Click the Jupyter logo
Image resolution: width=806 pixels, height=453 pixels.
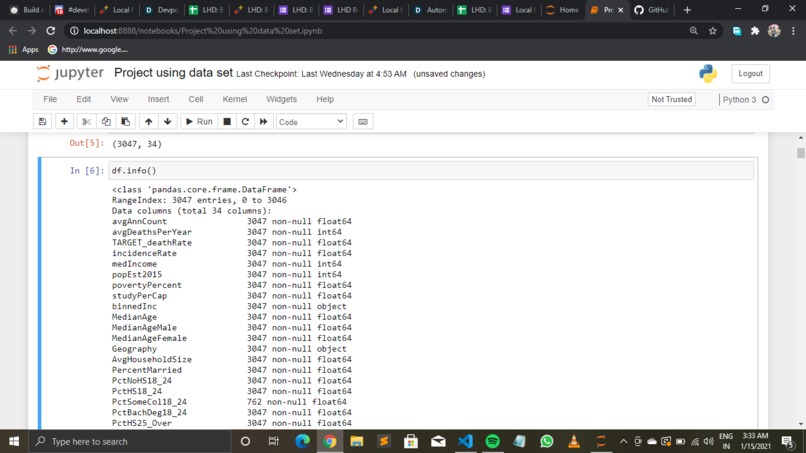70,73
